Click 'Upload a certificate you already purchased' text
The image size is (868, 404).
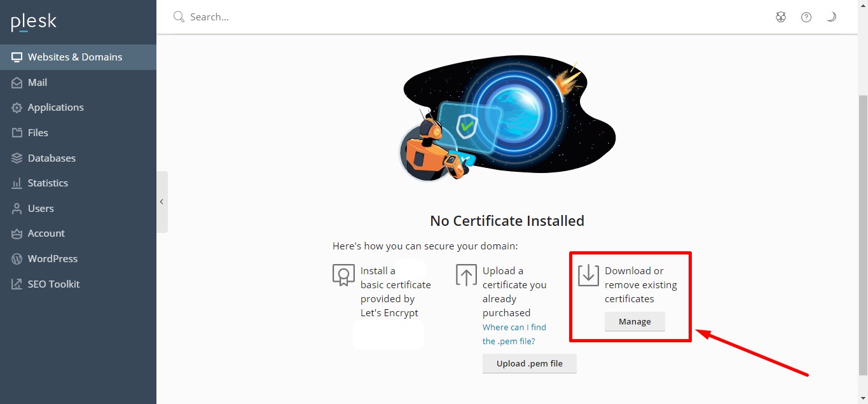pyautogui.click(x=514, y=292)
